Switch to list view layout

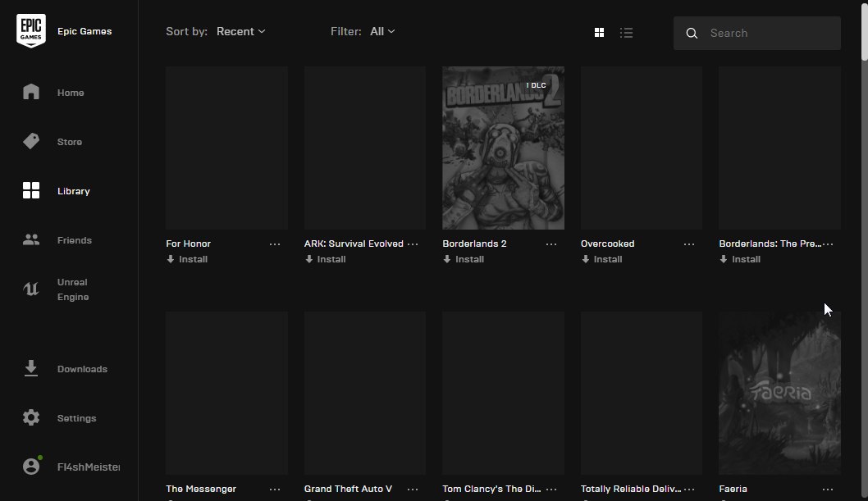coord(626,33)
